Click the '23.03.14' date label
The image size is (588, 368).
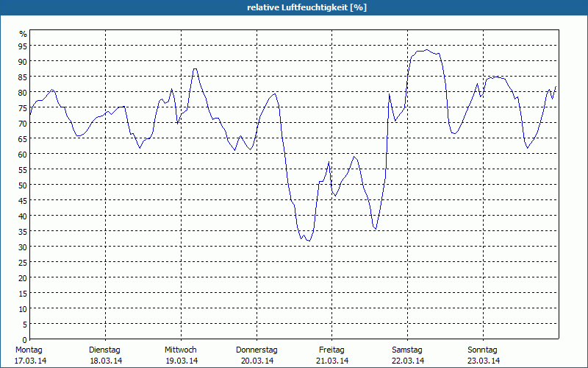(484, 361)
